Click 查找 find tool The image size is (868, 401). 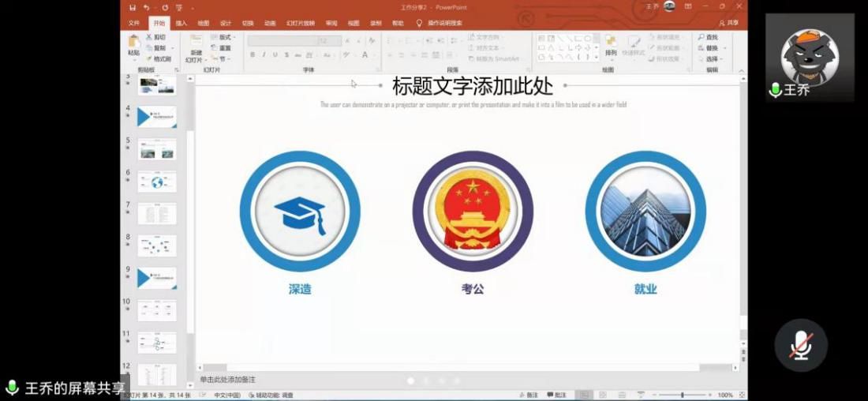(x=708, y=37)
